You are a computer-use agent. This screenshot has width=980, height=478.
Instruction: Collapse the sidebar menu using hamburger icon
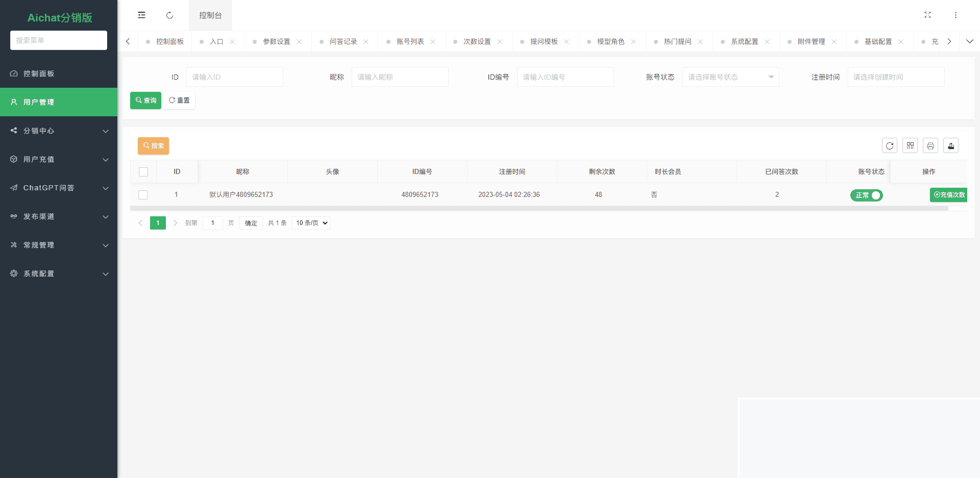[x=141, y=15]
